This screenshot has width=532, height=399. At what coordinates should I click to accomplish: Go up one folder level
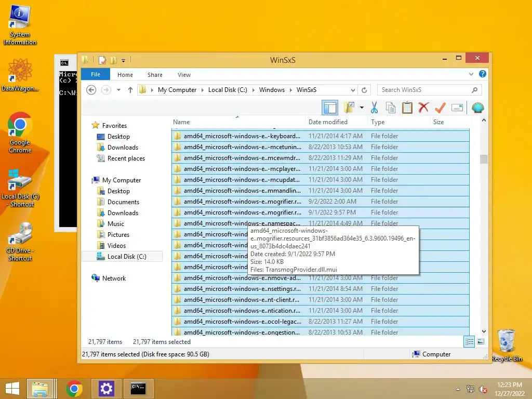130,90
